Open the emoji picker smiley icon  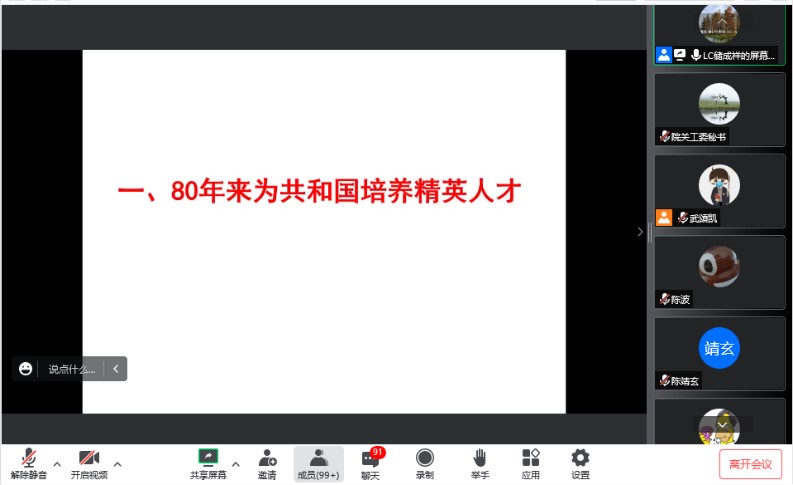pos(26,369)
